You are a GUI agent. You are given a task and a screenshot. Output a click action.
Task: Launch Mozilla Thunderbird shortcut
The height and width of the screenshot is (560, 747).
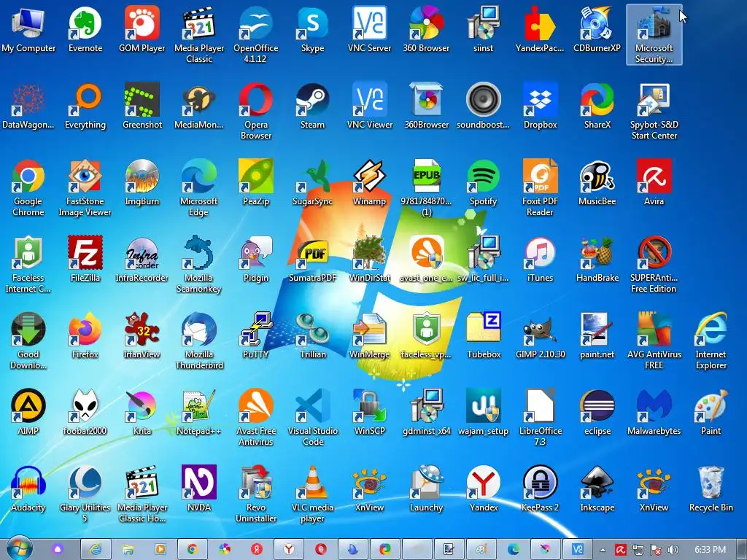point(198,342)
